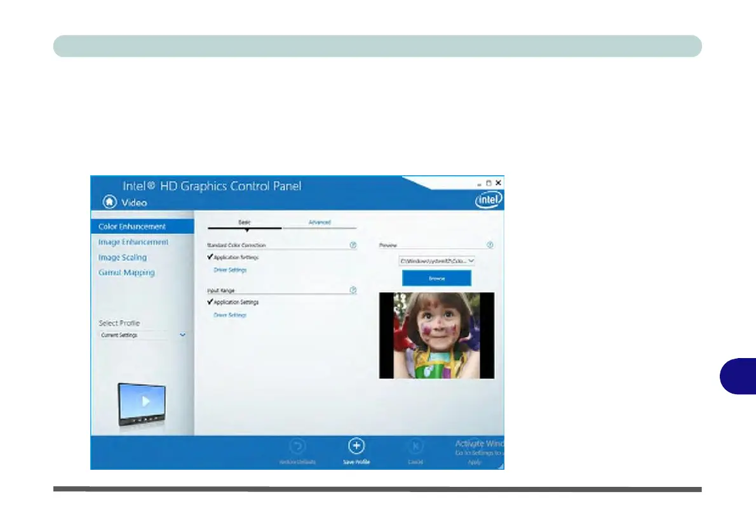Viewport: 756px width, 532px height.
Task: Select Application Settings under Standard Color Correction
Action: pos(233,257)
